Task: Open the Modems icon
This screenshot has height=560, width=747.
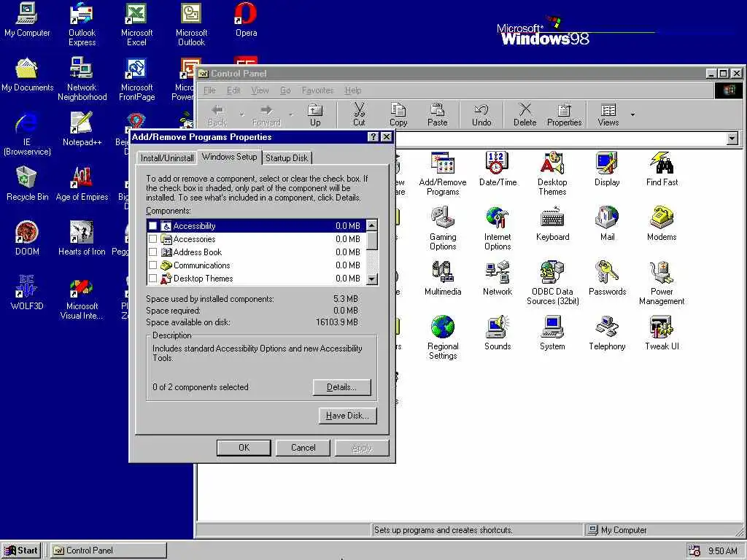Action: click(662, 223)
